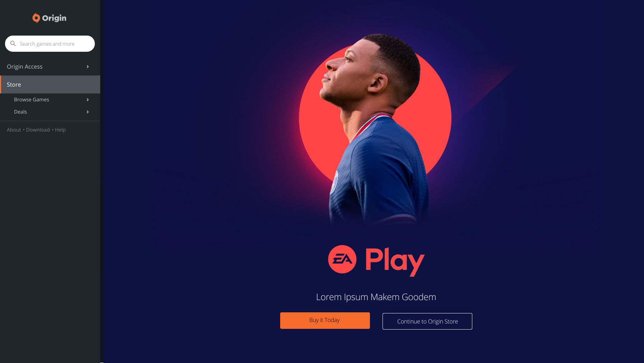644x363 pixels.
Task: Expand the Deals submenu arrow
Action: click(88, 112)
